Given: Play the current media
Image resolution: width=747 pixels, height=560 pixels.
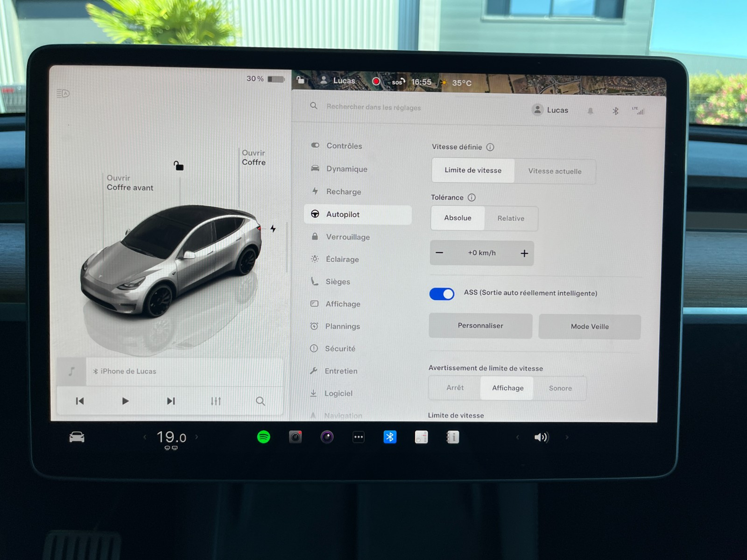Looking at the screenshot, I should pyautogui.click(x=125, y=401).
